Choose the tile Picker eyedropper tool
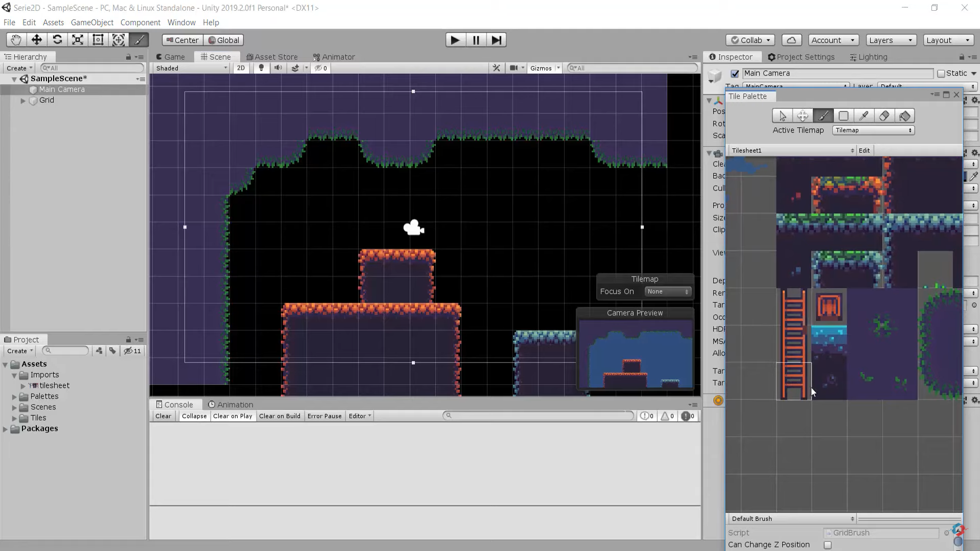This screenshot has height=551, width=980. point(864,116)
